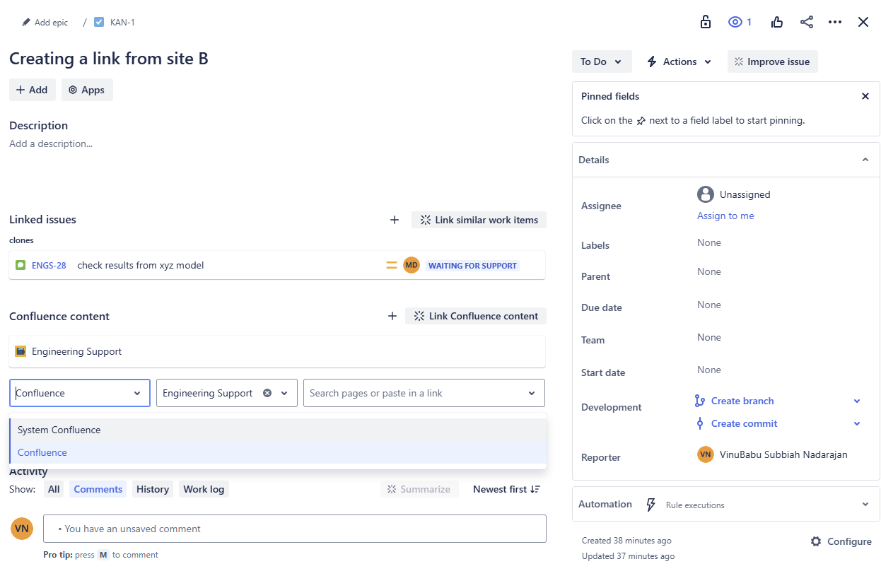Toggle Newest first sort order
This screenshot has width=881, height=588.
click(x=506, y=489)
